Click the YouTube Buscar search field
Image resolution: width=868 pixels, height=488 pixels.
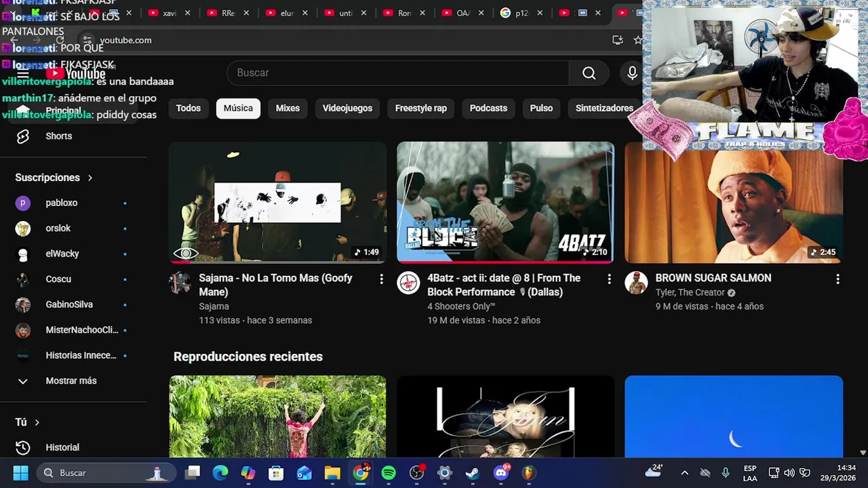[x=399, y=73]
